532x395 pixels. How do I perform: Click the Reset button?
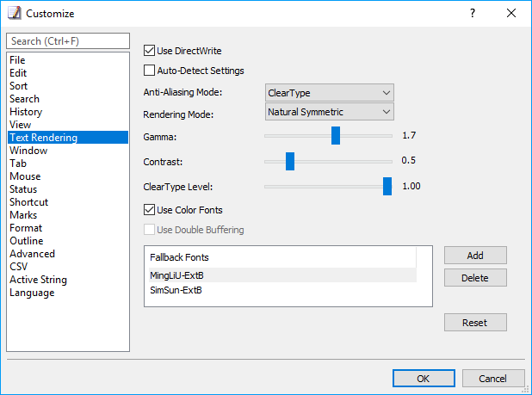pyautogui.click(x=475, y=322)
